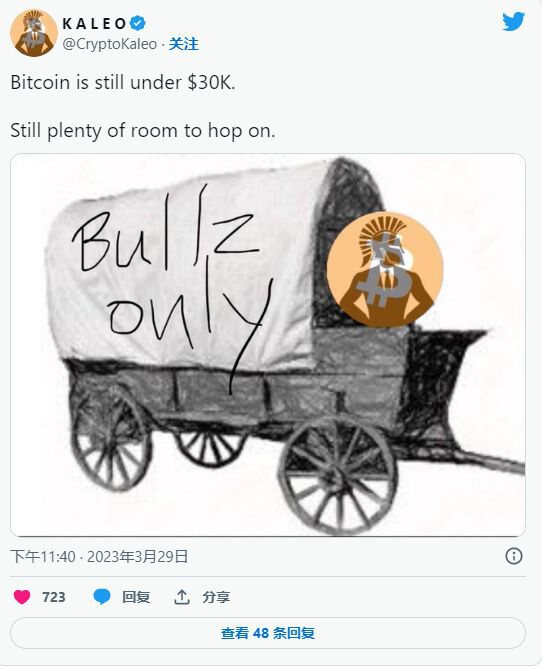This screenshot has width=542, height=666.
Task: Open the Bullz only wagon image
Action: click(x=268, y=345)
